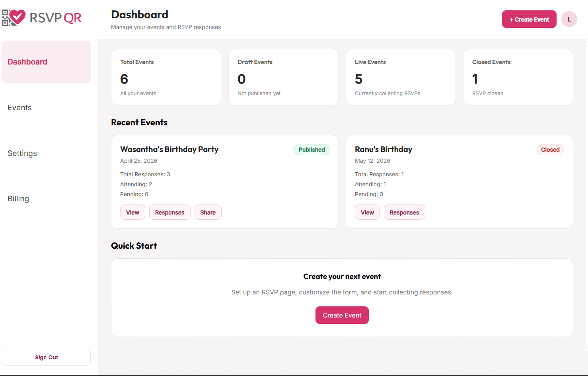Click the Create Event button in Quick Start
The image size is (588, 376).
pyautogui.click(x=342, y=315)
